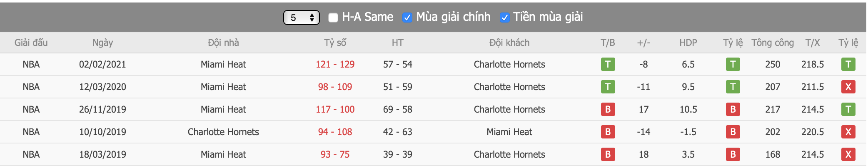This screenshot has height=166, width=868.
Task: Click red X badge in 12/03/2020 row
Action: (x=848, y=87)
